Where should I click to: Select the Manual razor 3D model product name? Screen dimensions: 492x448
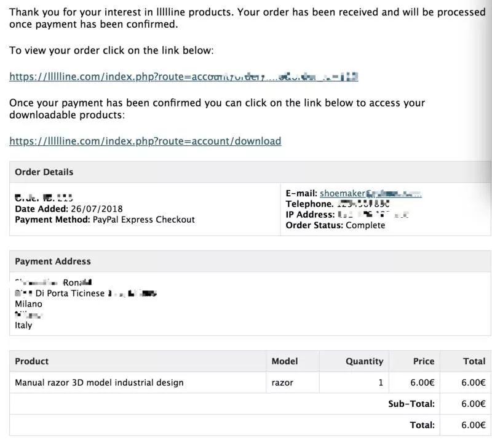pyautogui.click(x=99, y=382)
